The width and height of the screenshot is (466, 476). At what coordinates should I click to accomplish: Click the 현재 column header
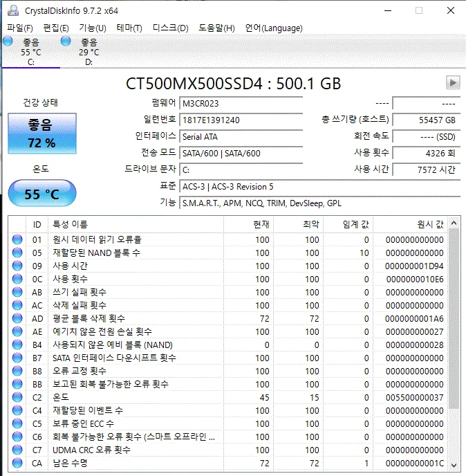point(249,224)
